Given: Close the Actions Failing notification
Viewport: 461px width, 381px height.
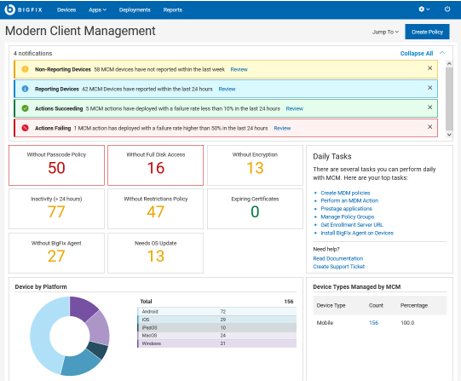Looking at the screenshot, I should pyautogui.click(x=430, y=127).
